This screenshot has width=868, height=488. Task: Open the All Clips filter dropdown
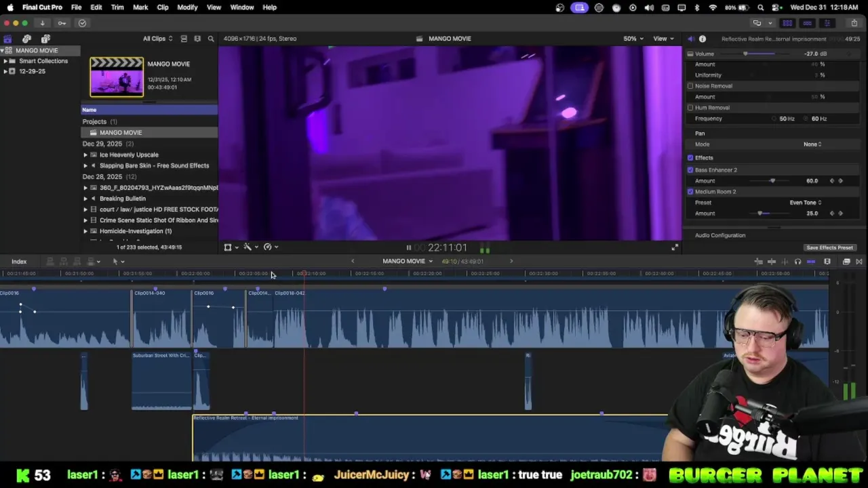pos(157,39)
